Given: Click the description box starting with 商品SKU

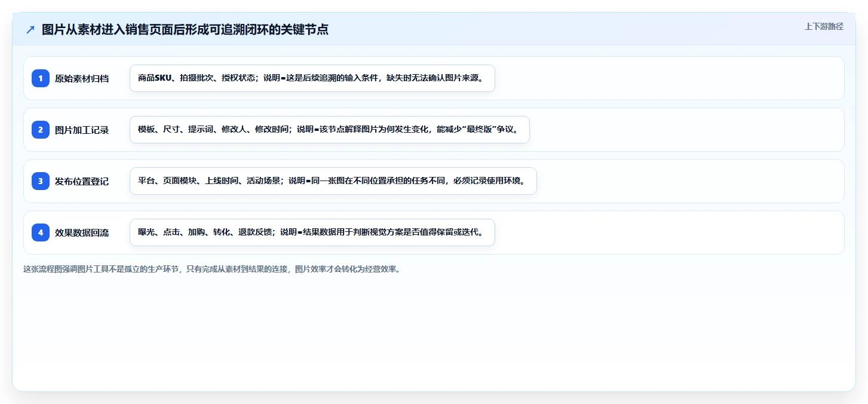Looking at the screenshot, I should point(312,78).
